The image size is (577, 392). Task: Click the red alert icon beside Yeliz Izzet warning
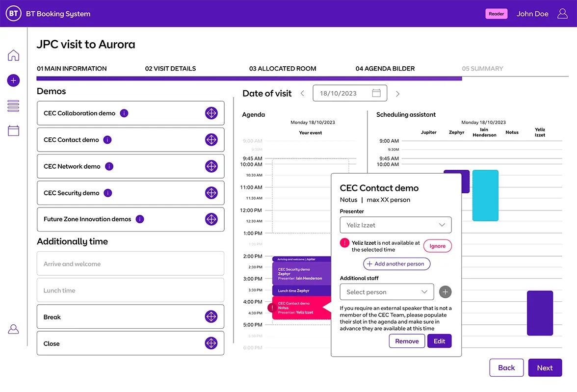coord(344,243)
